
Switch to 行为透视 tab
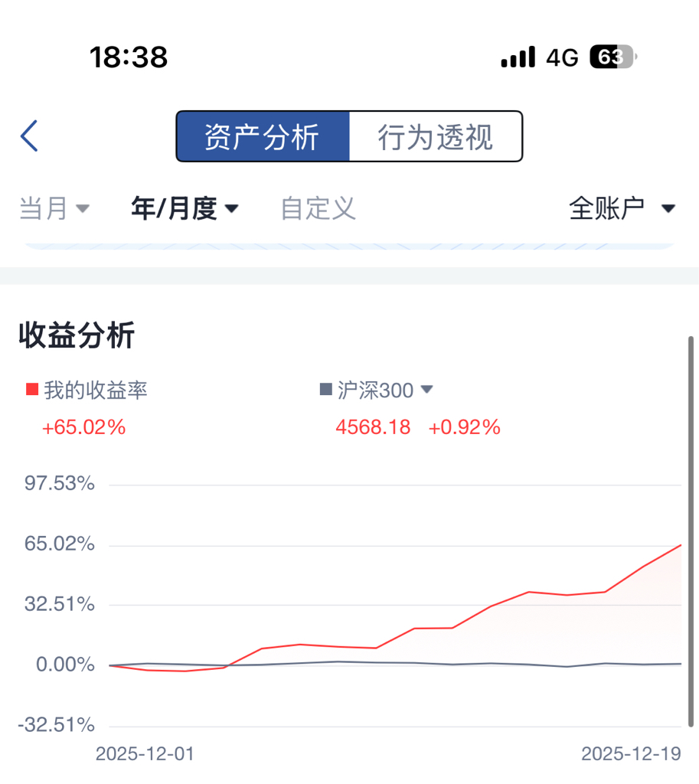click(435, 137)
